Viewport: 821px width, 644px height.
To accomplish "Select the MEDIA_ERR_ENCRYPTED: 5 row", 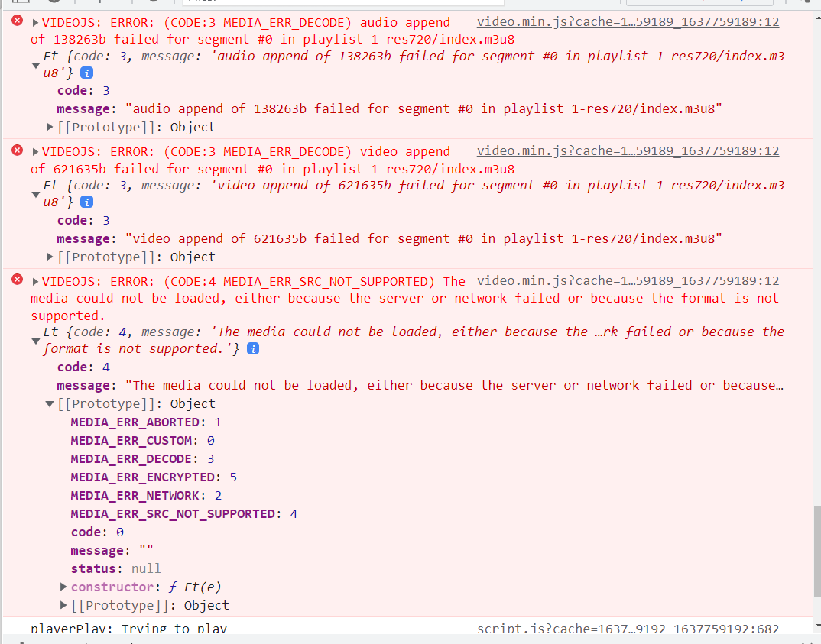I will point(154,477).
